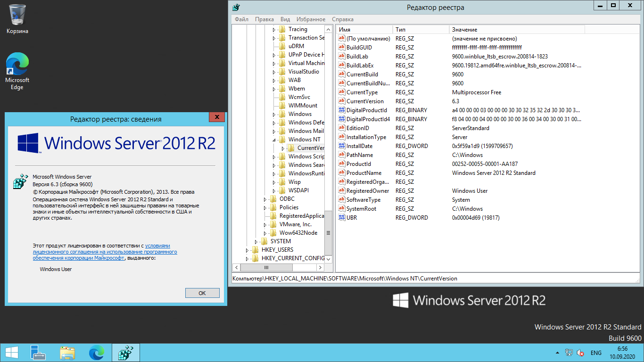
Task: Click the Wbem folder icon in tree
Action: tap(282, 89)
